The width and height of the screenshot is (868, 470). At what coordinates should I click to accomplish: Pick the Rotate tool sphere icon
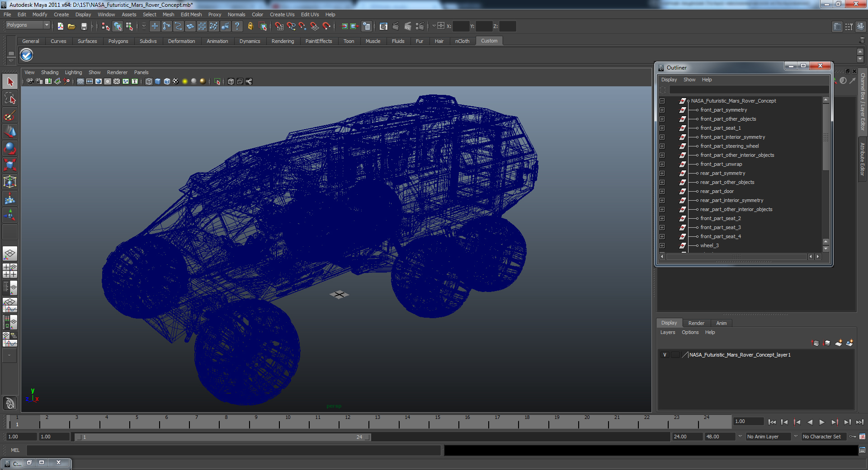[10, 148]
